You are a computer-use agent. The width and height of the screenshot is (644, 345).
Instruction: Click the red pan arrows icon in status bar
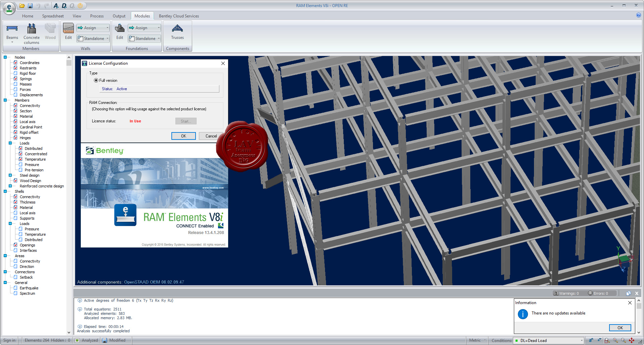(632, 340)
